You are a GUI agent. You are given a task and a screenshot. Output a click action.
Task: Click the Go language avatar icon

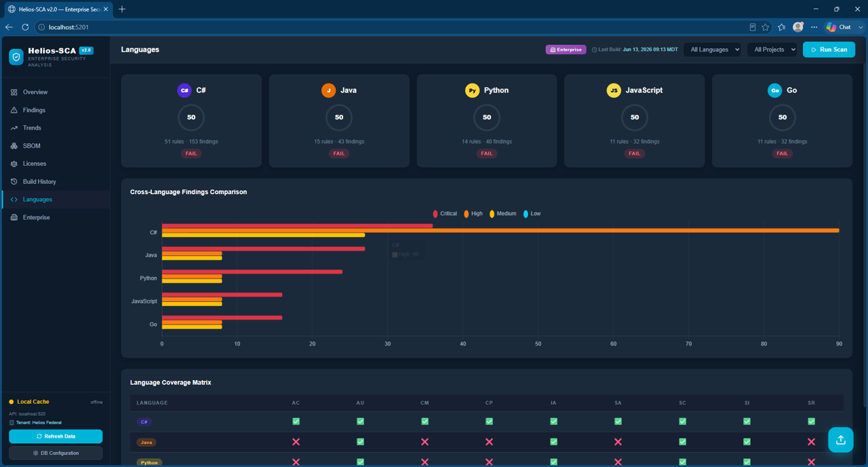click(774, 90)
